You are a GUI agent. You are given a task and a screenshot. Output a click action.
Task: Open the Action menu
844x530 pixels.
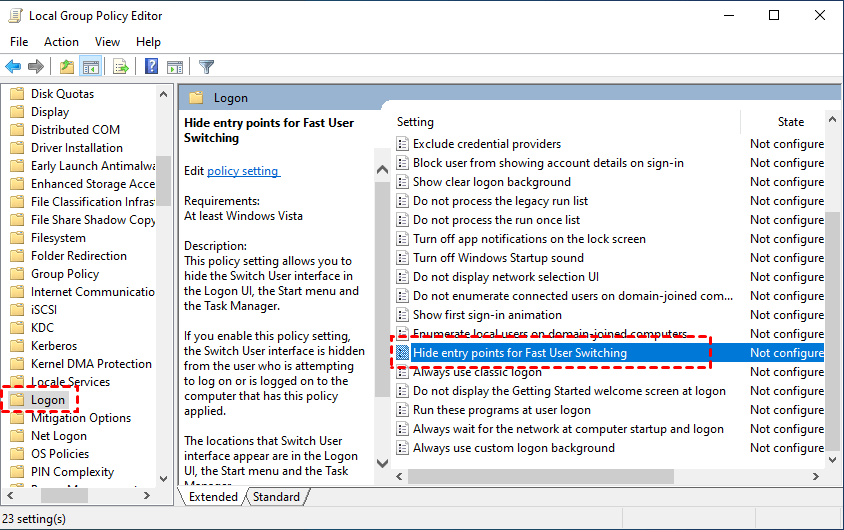click(x=61, y=41)
